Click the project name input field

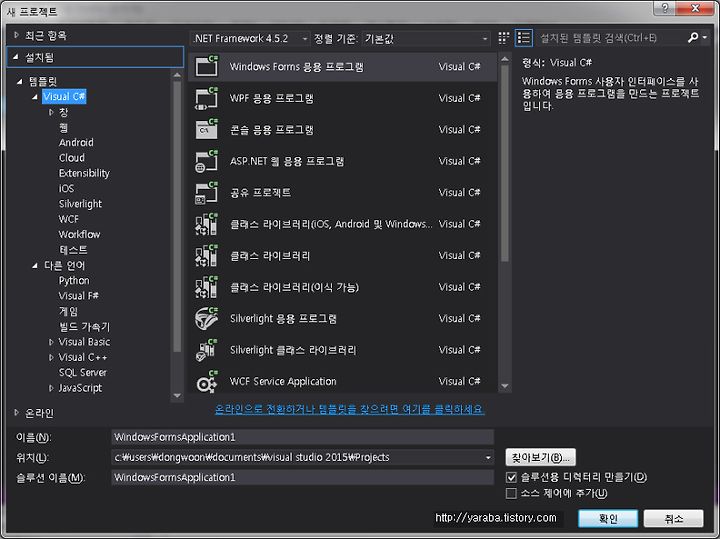pos(303,437)
